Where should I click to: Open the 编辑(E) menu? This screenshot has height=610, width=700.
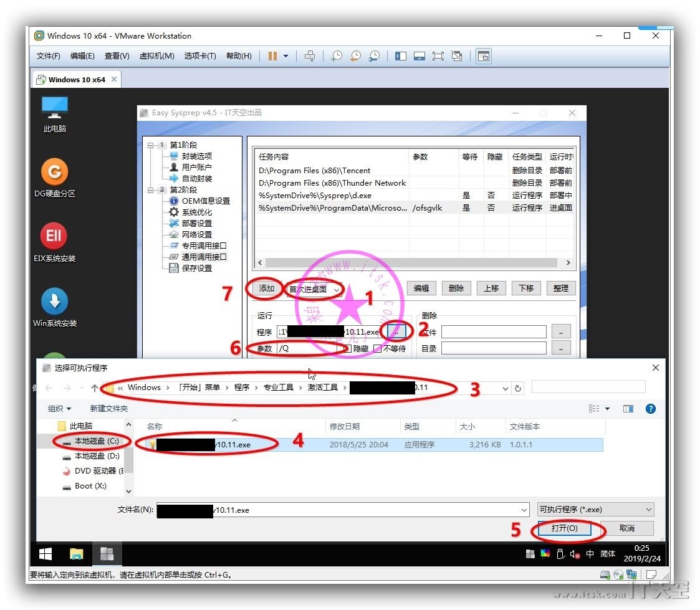pyautogui.click(x=82, y=56)
